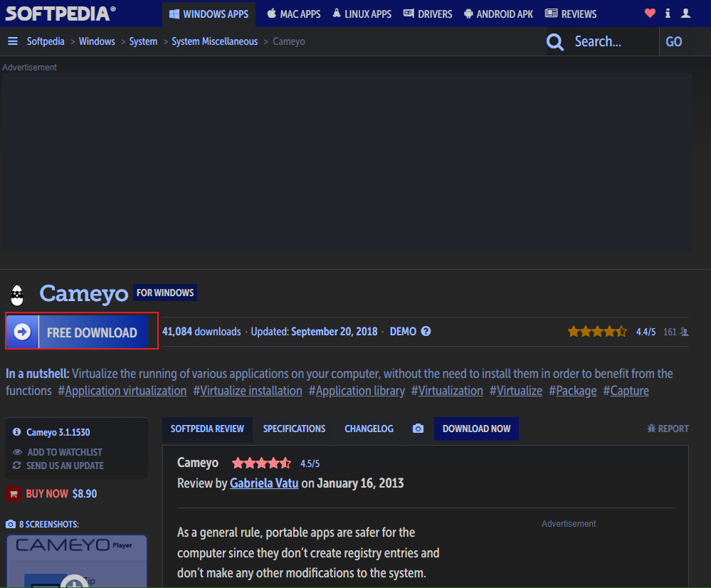Click the Softpedia logo

click(x=60, y=14)
